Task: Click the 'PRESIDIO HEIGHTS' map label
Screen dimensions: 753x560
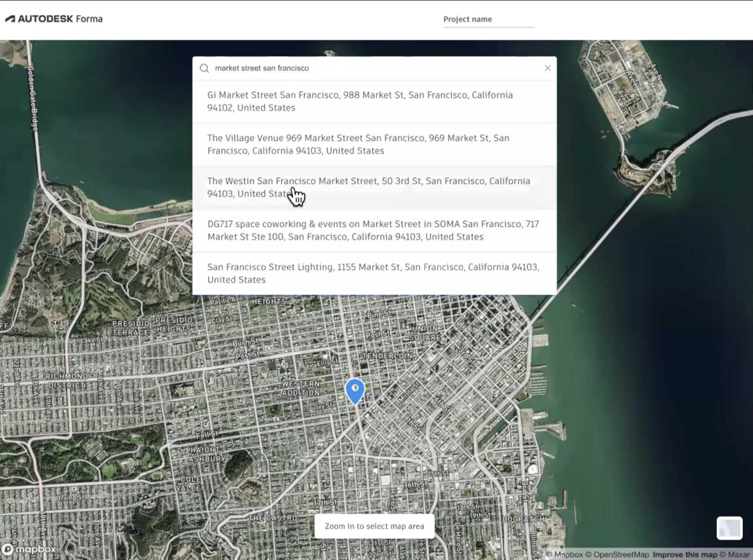Action: point(174,325)
